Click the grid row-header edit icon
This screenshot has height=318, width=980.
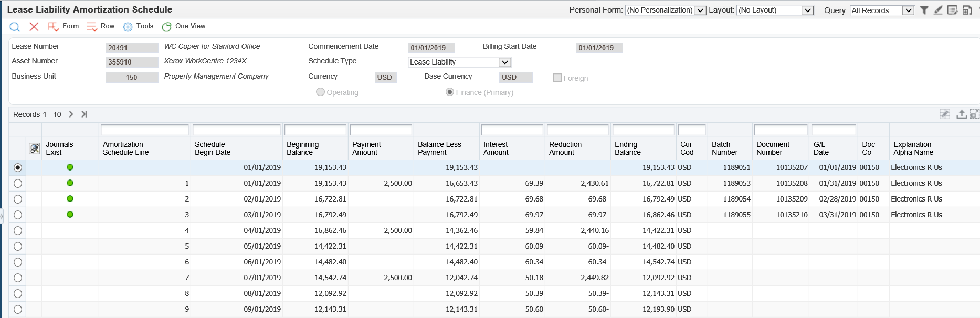click(35, 149)
